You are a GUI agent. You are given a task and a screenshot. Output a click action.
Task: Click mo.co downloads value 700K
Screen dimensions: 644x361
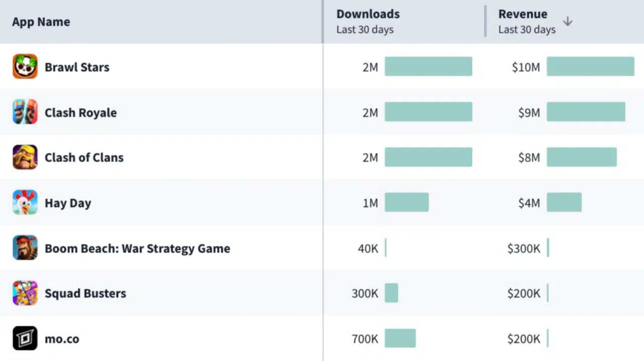coord(365,339)
